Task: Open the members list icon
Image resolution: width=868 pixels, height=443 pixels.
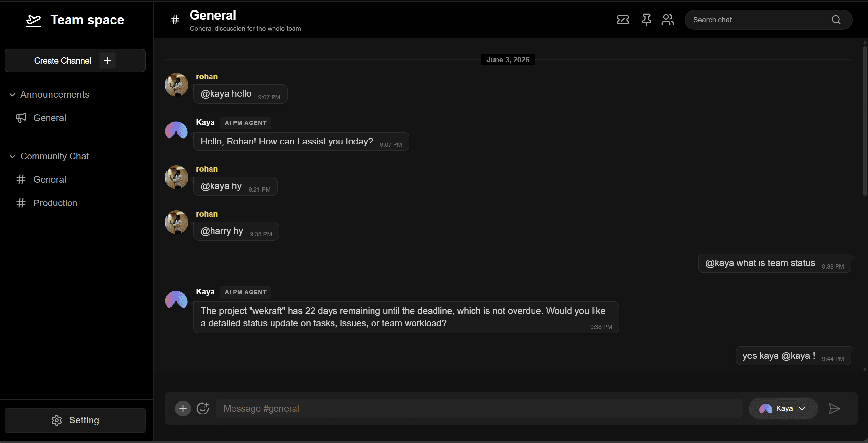Action: (x=667, y=20)
